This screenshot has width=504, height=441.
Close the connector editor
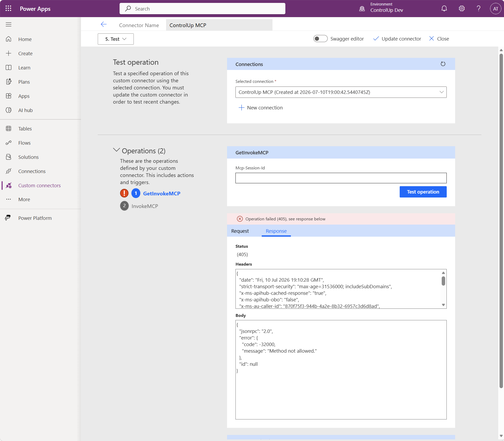click(x=439, y=39)
